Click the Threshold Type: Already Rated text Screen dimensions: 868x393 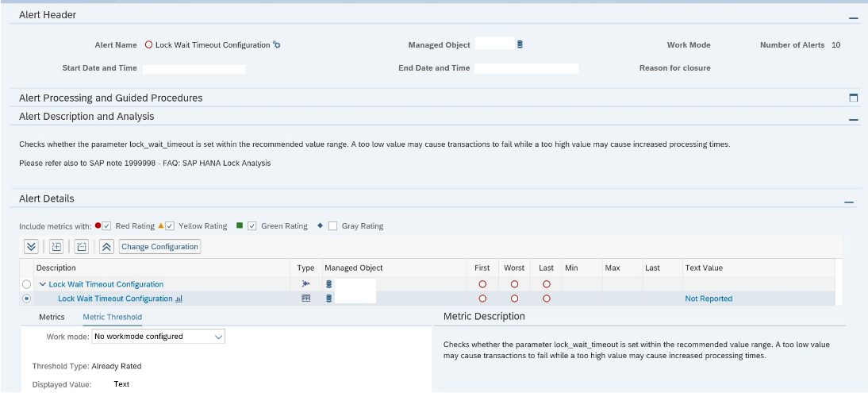point(87,366)
